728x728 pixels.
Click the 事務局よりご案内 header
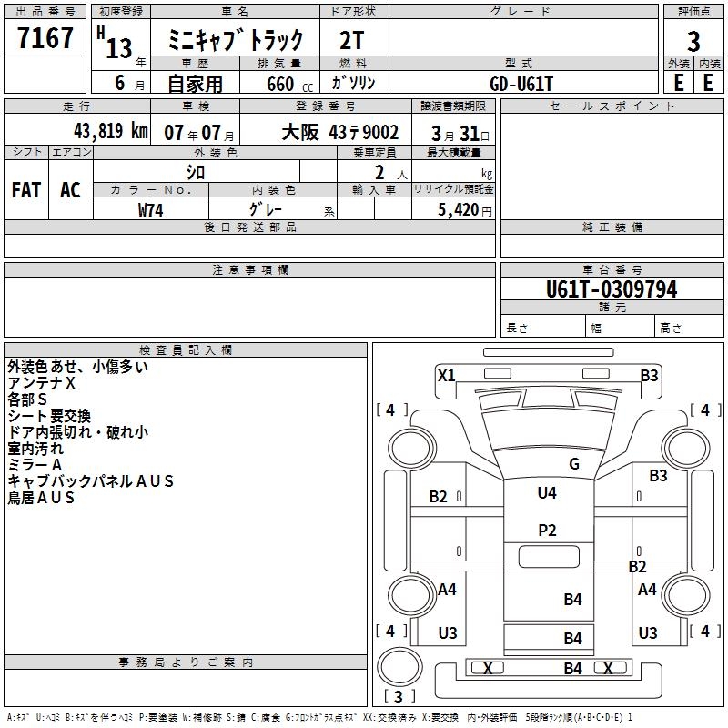click(x=186, y=662)
